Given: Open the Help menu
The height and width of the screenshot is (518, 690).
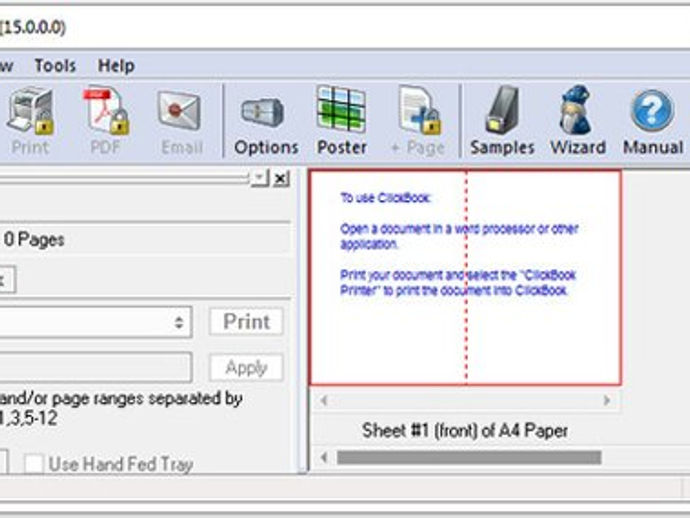Looking at the screenshot, I should [116, 66].
